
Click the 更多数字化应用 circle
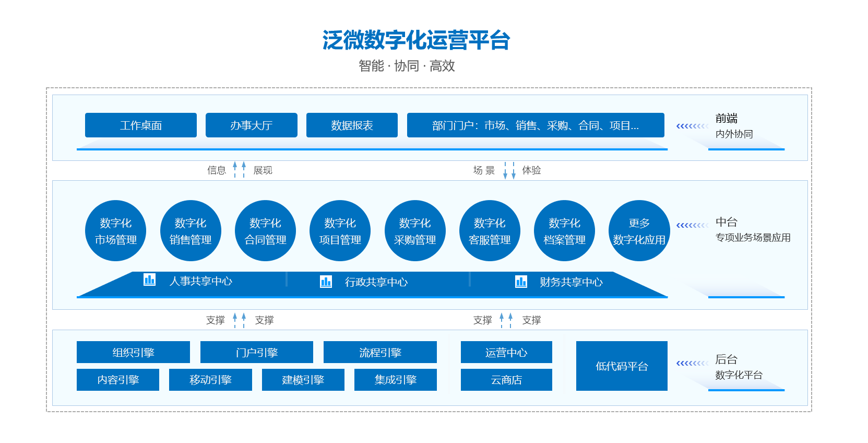639,230
